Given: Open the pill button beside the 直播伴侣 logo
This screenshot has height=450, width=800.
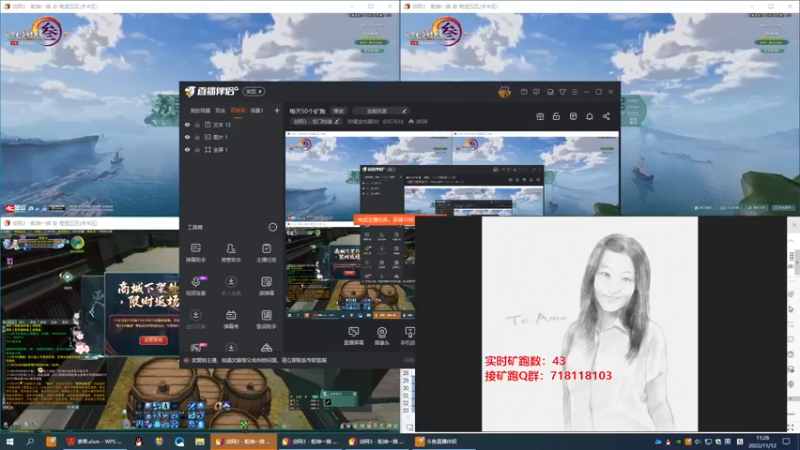Looking at the screenshot, I should (254, 91).
